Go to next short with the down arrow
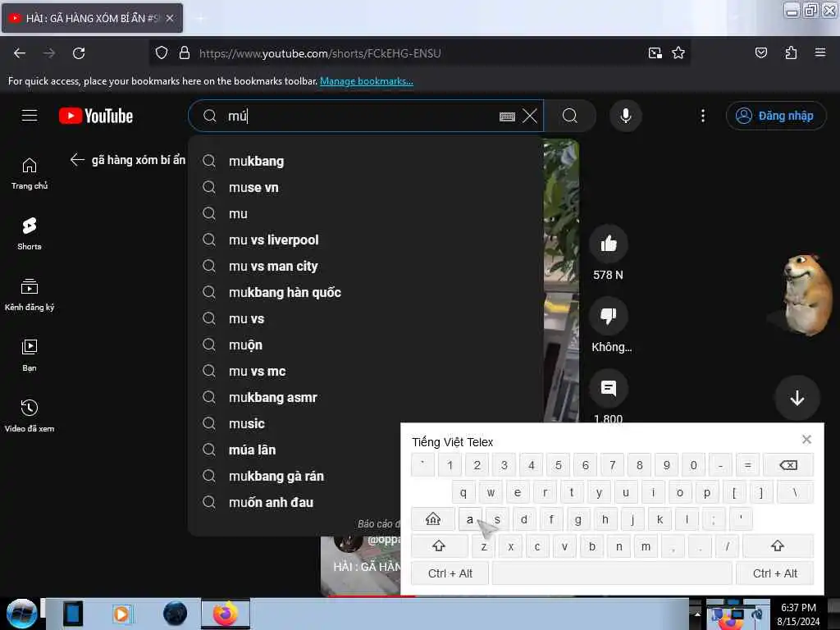 [797, 398]
